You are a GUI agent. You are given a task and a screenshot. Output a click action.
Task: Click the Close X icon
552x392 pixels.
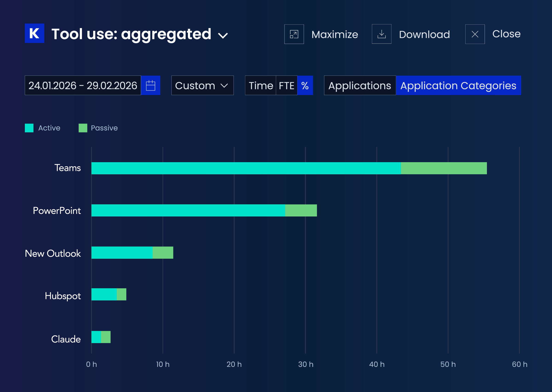click(475, 34)
